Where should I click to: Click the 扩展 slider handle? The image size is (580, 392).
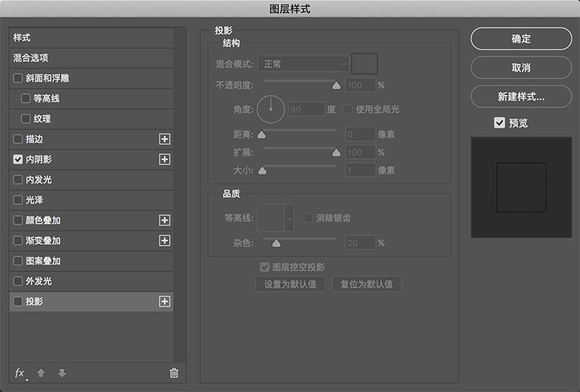[x=336, y=152]
